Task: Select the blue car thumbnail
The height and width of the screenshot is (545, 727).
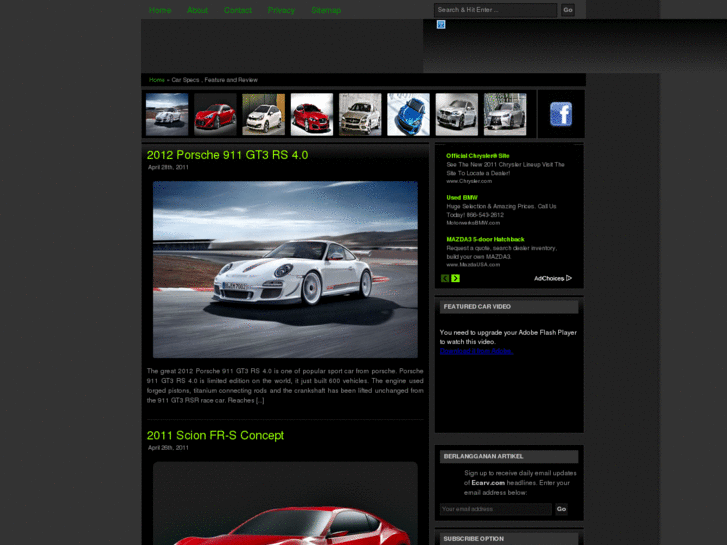Action: [x=408, y=114]
